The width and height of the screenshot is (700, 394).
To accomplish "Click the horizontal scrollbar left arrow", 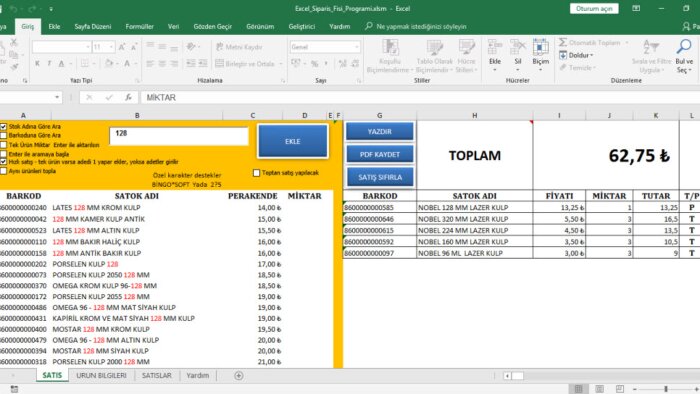I will click(x=507, y=376).
